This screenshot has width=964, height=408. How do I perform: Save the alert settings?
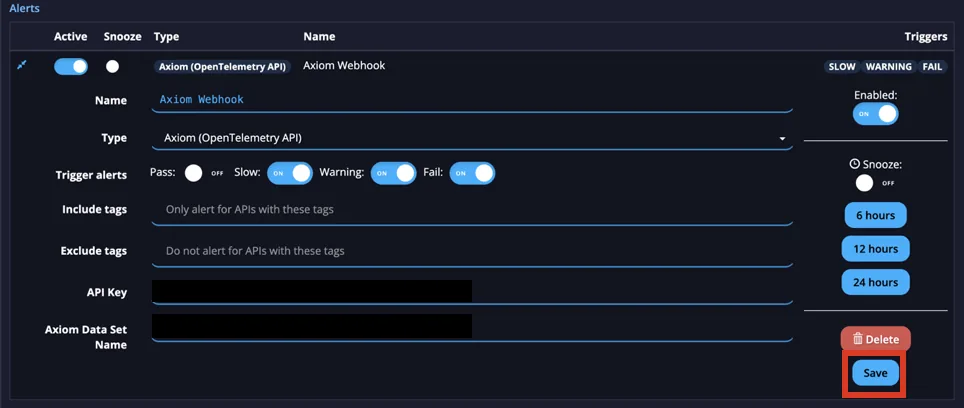[x=875, y=373]
